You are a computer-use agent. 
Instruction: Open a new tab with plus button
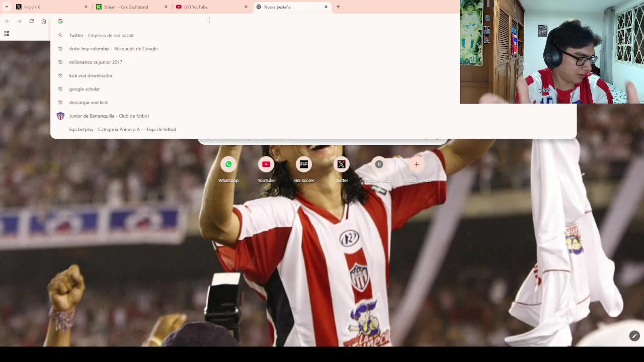(338, 7)
